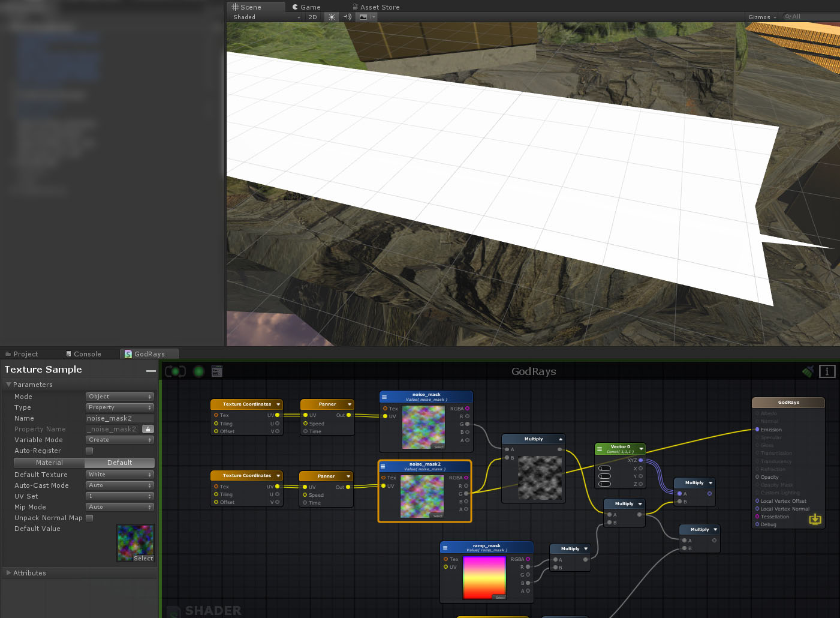Click Tessellation port on GodRays node
Screen dimensions: 840x618
click(x=757, y=517)
